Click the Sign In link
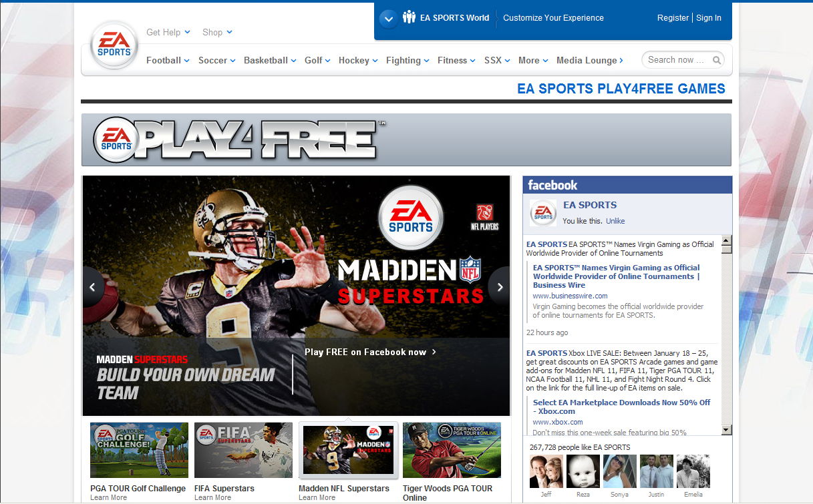 coord(709,18)
